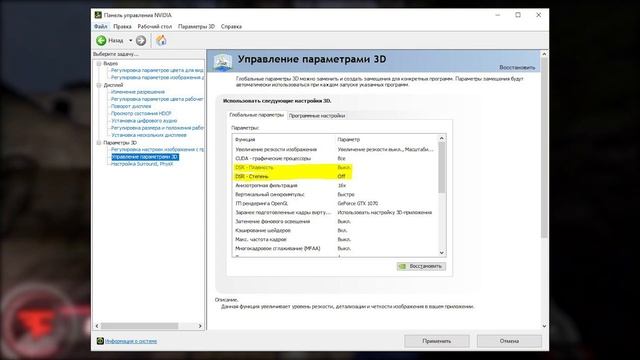Close the NVIDIA control panel window
Viewport: 640px width, 360px height.
coord(538,15)
